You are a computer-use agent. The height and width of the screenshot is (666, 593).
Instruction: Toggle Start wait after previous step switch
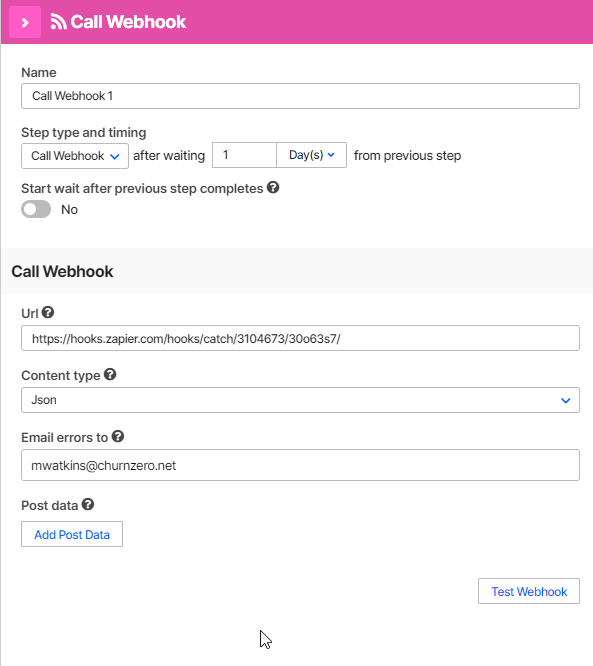(x=36, y=209)
